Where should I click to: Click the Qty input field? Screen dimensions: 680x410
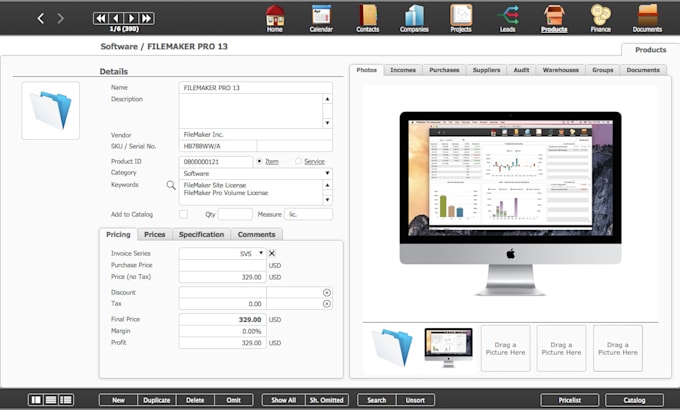235,214
